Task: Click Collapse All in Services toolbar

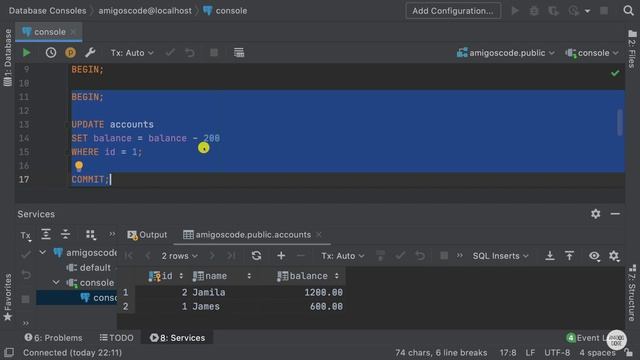Action: pos(65,234)
